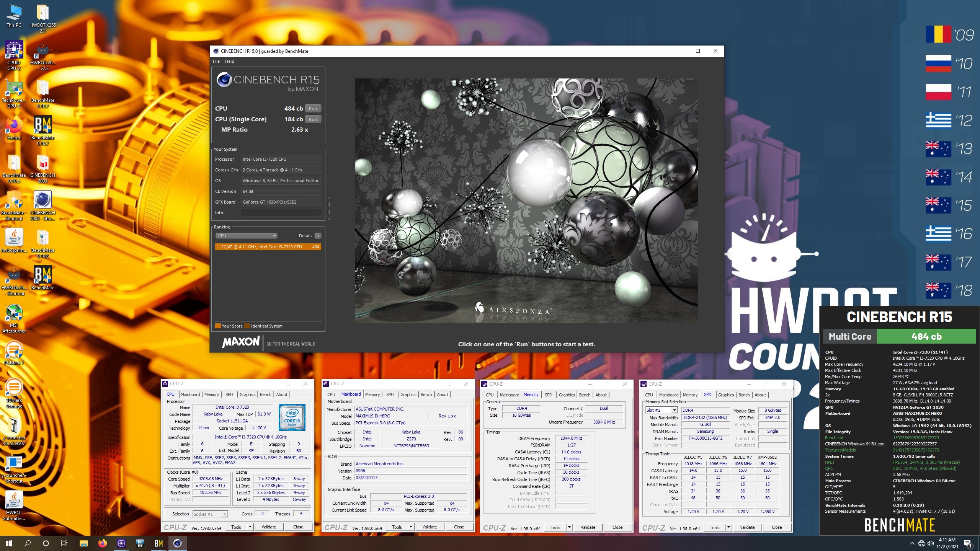Switch to BenchMate taskbar icon
Viewport: 980px width, 551px height.
pyautogui.click(x=158, y=543)
